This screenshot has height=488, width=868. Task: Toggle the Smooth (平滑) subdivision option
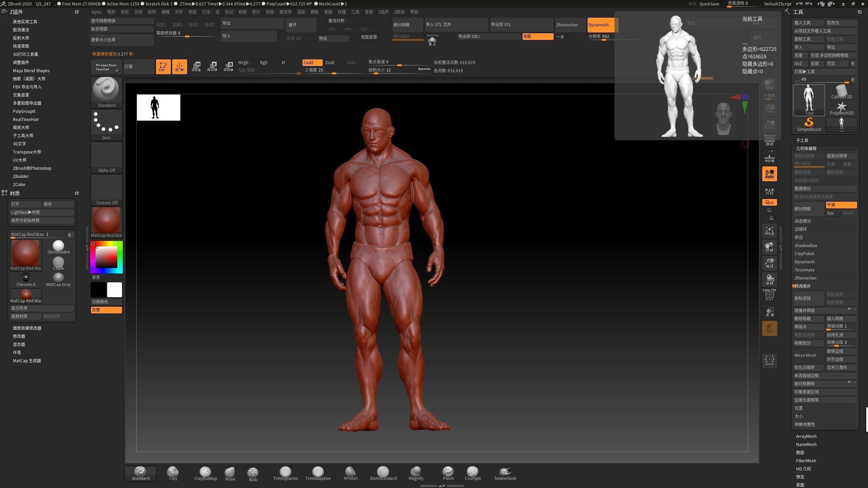pos(841,205)
